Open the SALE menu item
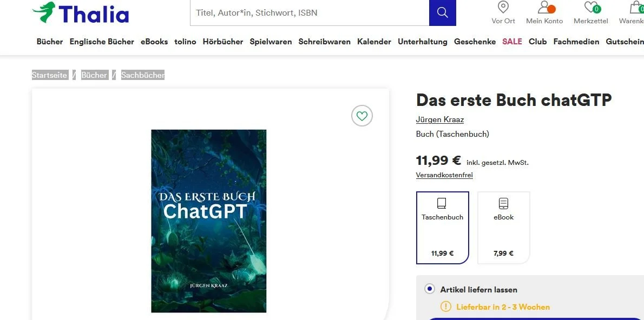 (x=512, y=42)
